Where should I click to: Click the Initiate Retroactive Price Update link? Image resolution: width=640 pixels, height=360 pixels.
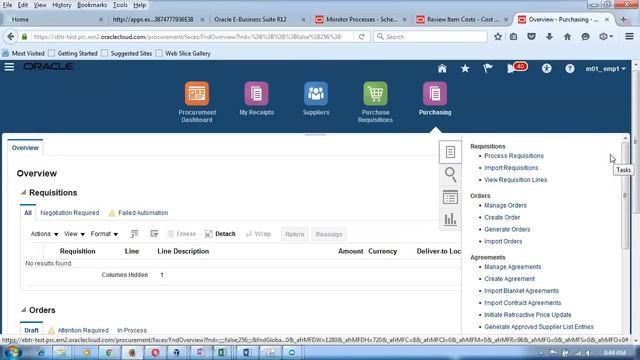528,315
